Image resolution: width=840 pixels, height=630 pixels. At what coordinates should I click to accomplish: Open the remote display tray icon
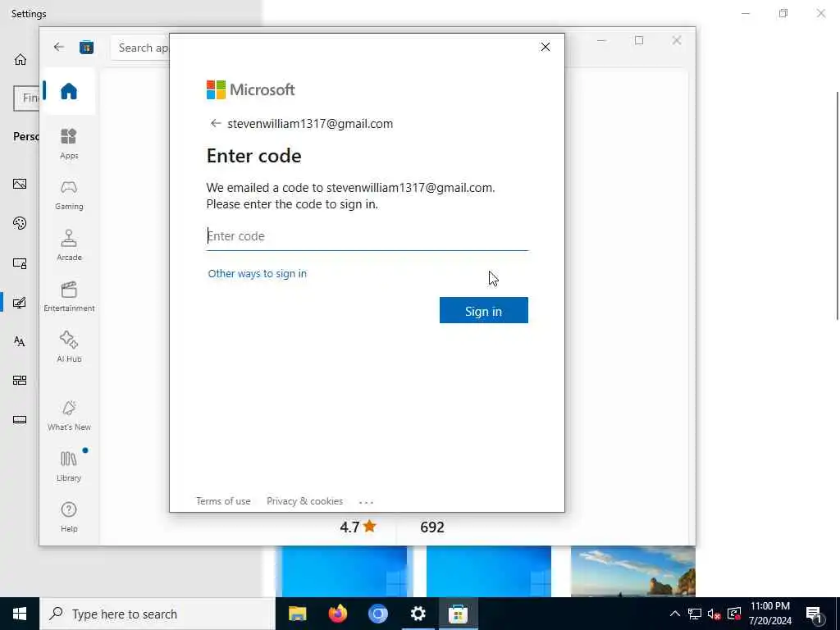click(734, 614)
